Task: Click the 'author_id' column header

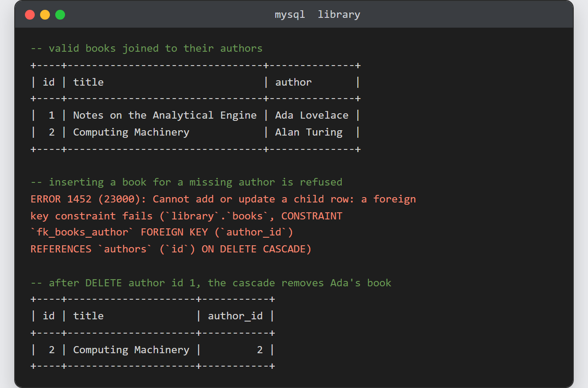Action: [235, 316]
